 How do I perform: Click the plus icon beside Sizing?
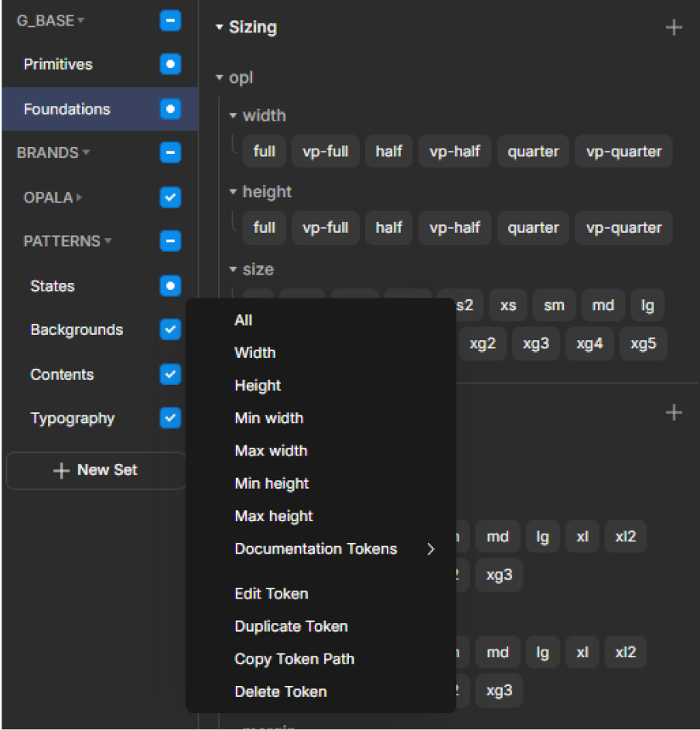point(674,28)
